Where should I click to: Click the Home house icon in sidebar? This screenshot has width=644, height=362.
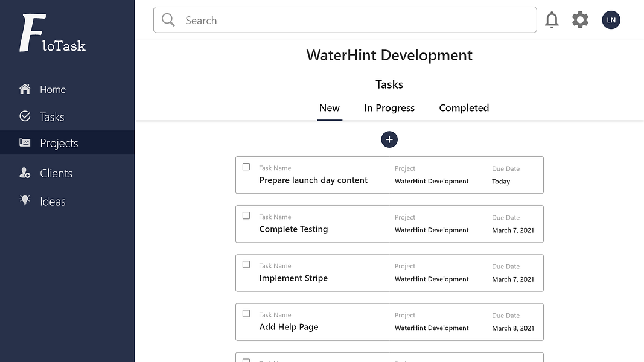25,89
